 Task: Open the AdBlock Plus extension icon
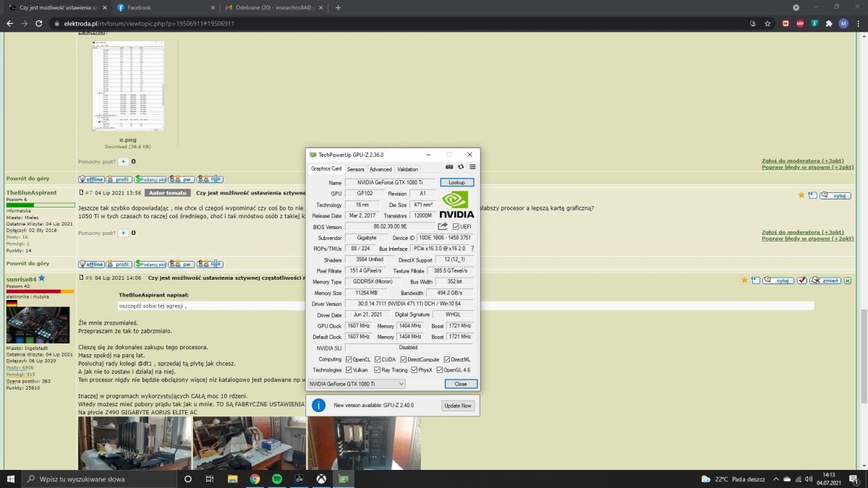800,23
